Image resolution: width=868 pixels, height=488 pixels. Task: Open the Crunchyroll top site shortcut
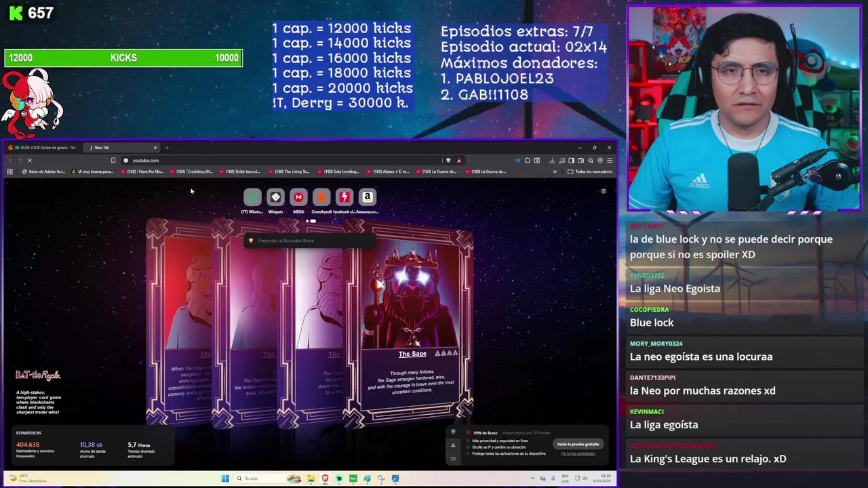click(x=321, y=197)
